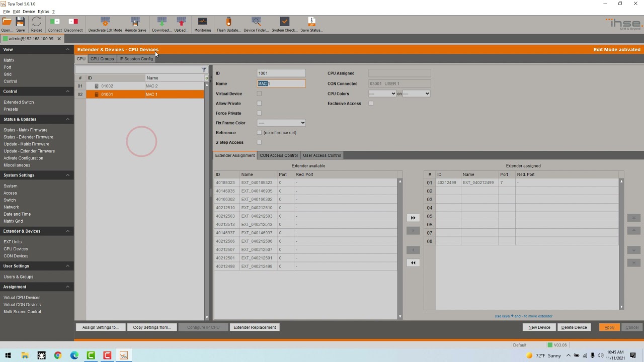Click the Connect toolbar icon
Image resolution: width=644 pixels, height=362 pixels.
(55, 22)
